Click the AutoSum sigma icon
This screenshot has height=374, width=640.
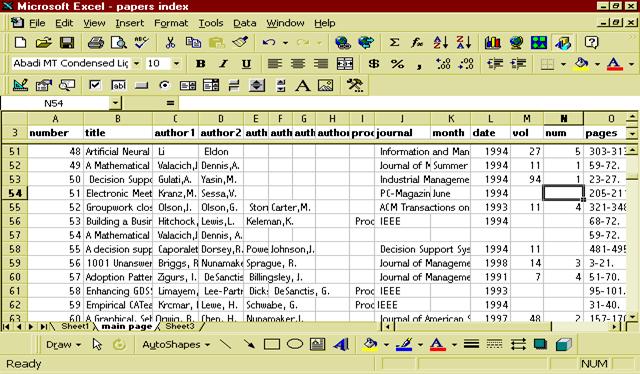click(394, 42)
